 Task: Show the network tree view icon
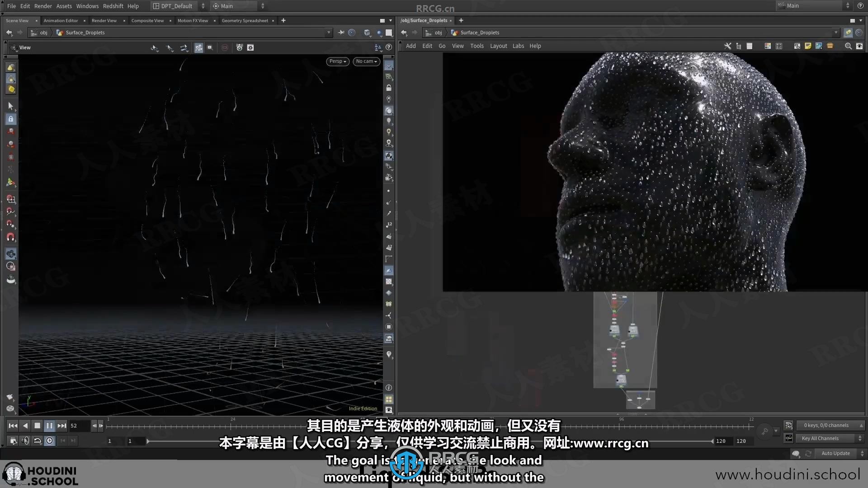coord(739,46)
